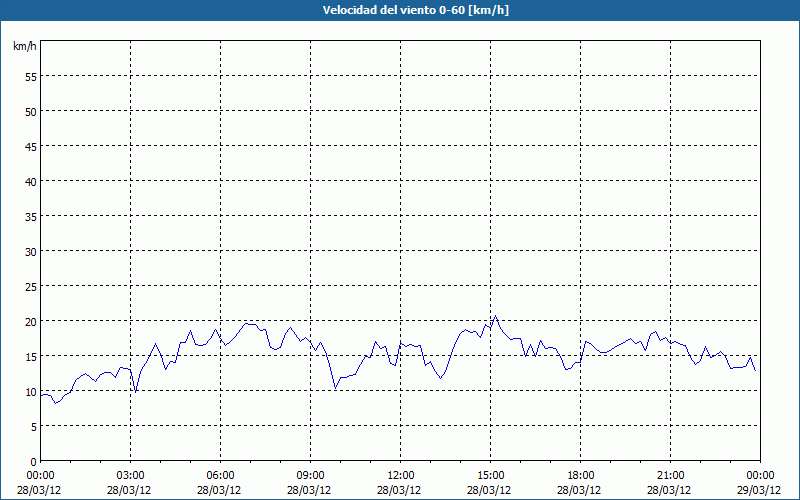The image size is (800, 500).
Task: Click the wind speed dip just after 03:00
Action: click(x=135, y=392)
